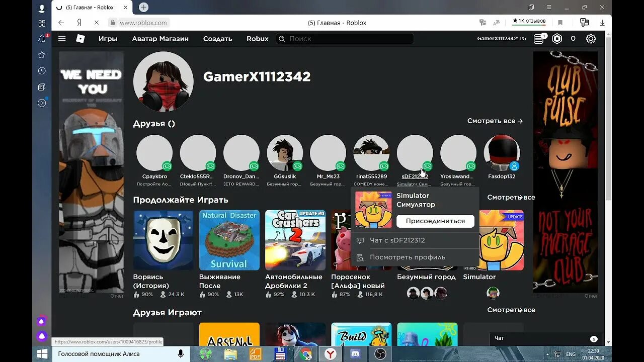Open the services grid in browser sidebar
The height and width of the screenshot is (362, 644).
tap(42, 23)
